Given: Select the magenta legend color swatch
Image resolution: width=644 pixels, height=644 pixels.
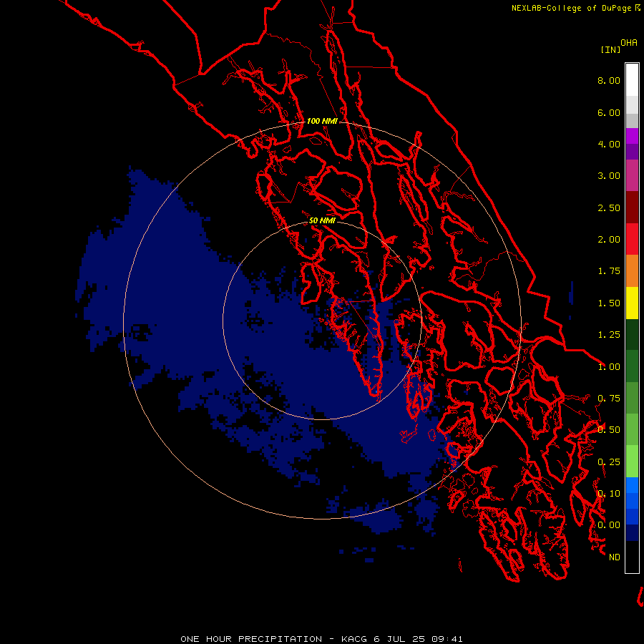Looking at the screenshot, I should (632, 135).
